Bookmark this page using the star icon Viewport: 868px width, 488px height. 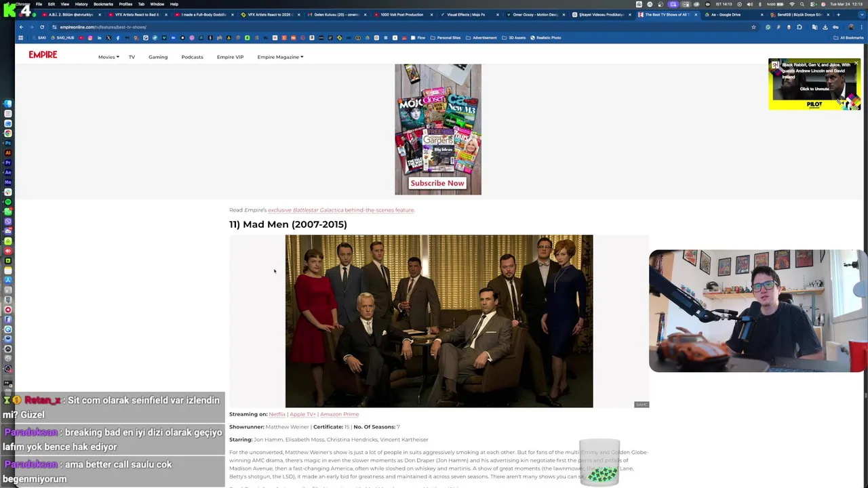753,27
